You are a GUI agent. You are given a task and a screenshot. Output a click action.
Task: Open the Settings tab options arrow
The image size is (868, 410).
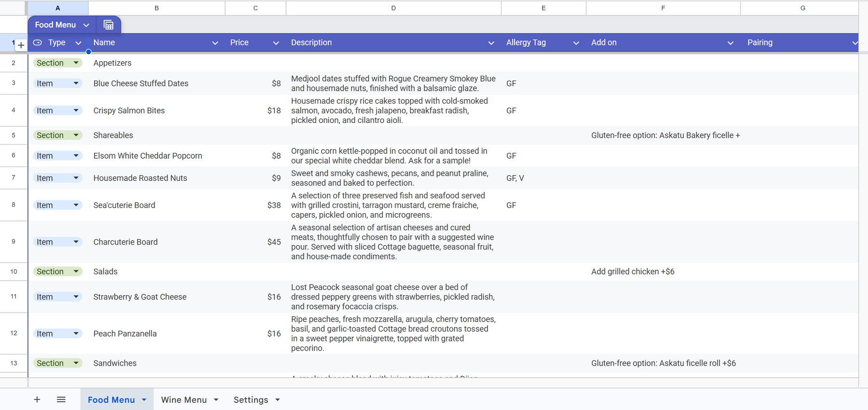tap(278, 400)
